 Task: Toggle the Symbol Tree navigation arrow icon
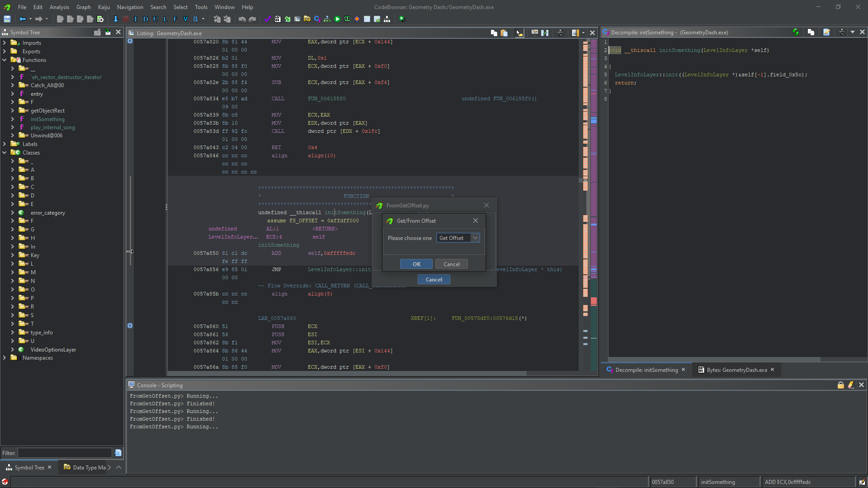click(108, 32)
